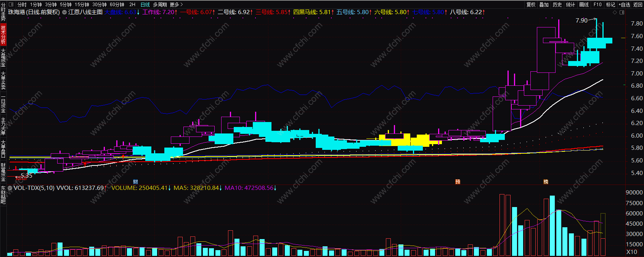Open the 一日资金 sidebar tab
Viewport: 644px width, 257px height.
tap(3, 103)
